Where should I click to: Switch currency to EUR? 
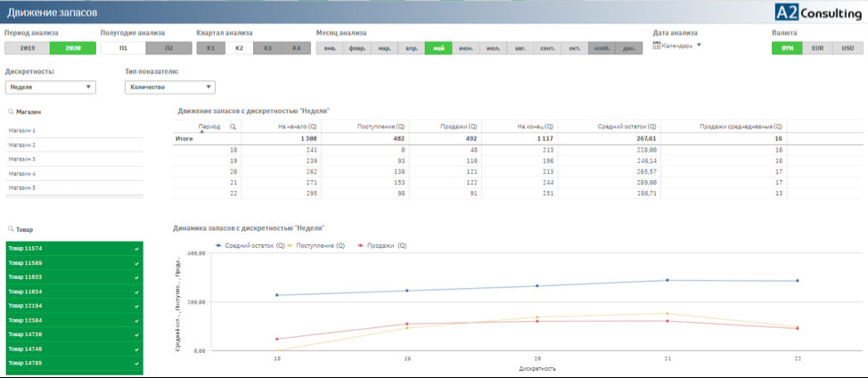click(x=817, y=48)
